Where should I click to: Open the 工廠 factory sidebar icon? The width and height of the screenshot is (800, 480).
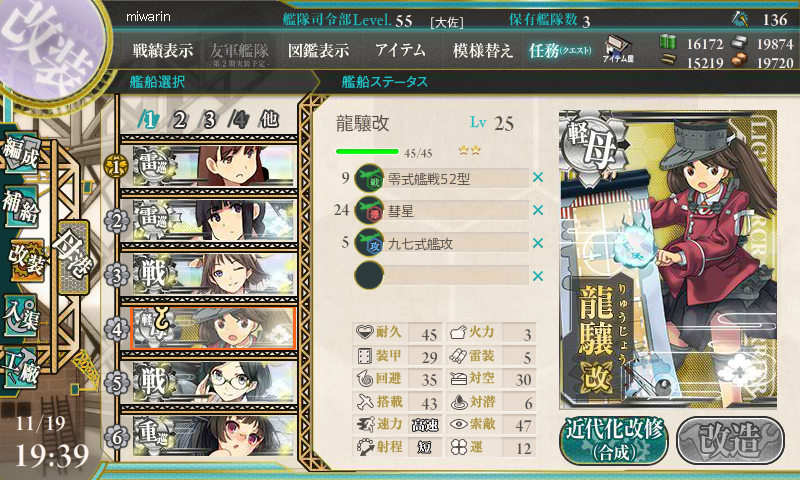(x=21, y=367)
